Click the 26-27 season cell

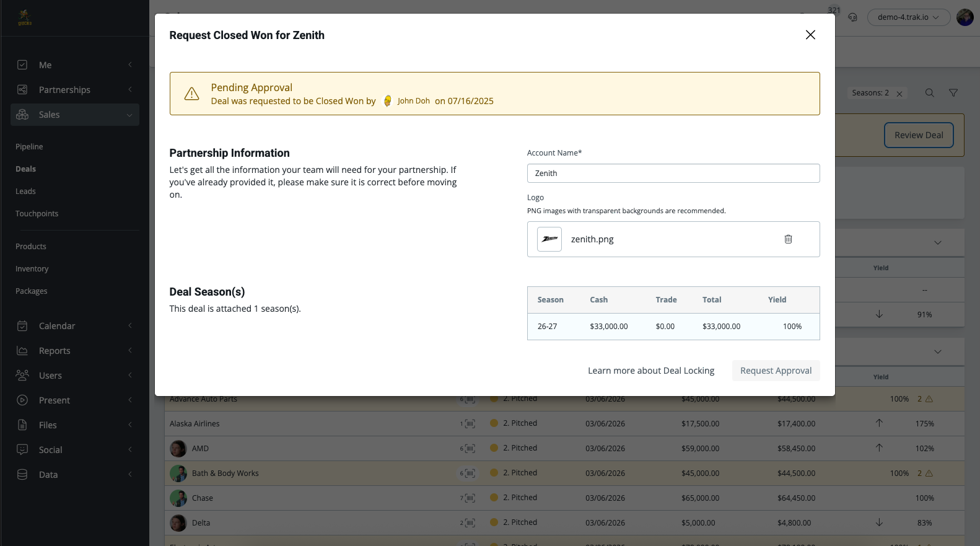coord(548,327)
